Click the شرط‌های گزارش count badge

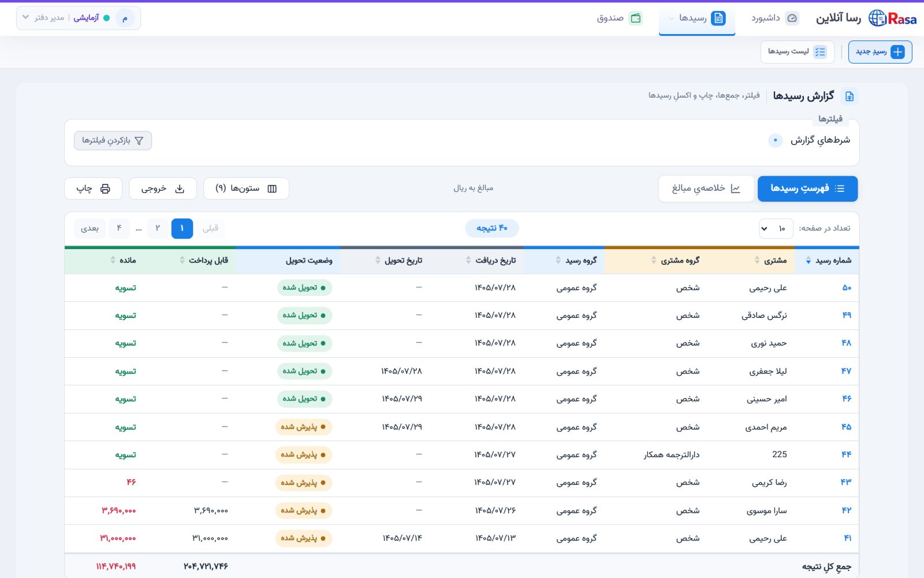coord(775,140)
